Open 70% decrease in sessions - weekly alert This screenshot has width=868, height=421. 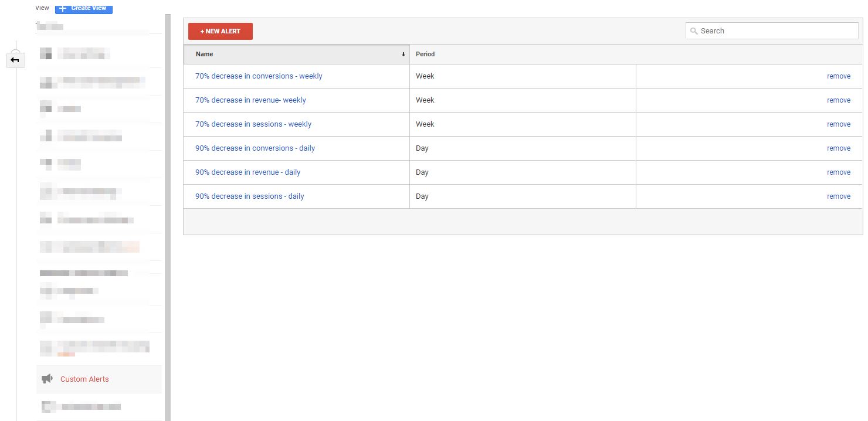pos(253,124)
